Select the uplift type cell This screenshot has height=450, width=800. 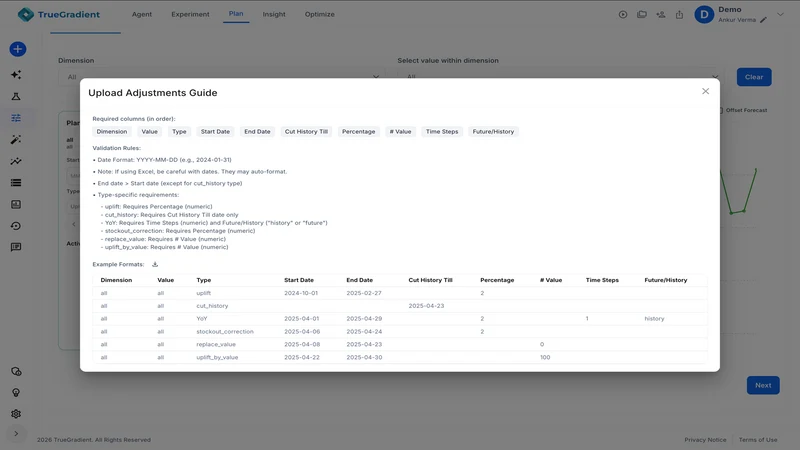click(204, 293)
